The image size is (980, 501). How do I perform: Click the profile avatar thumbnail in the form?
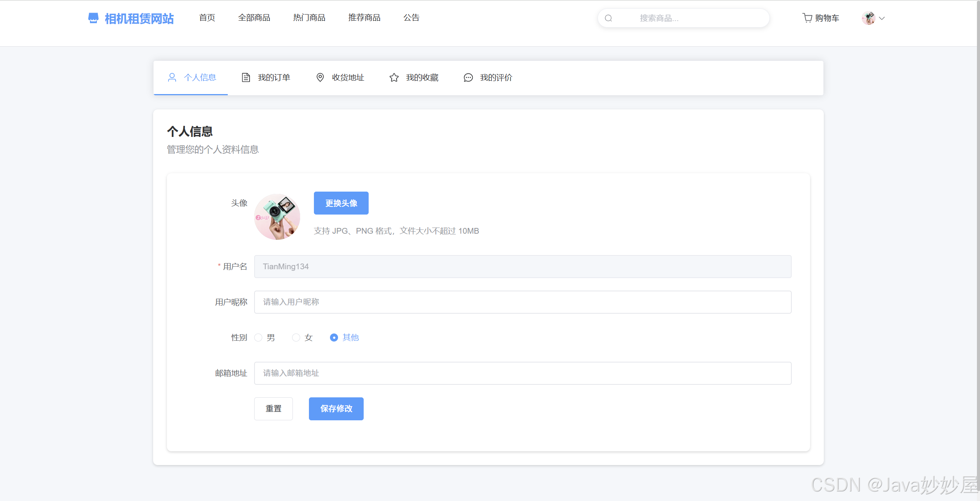pyautogui.click(x=277, y=217)
